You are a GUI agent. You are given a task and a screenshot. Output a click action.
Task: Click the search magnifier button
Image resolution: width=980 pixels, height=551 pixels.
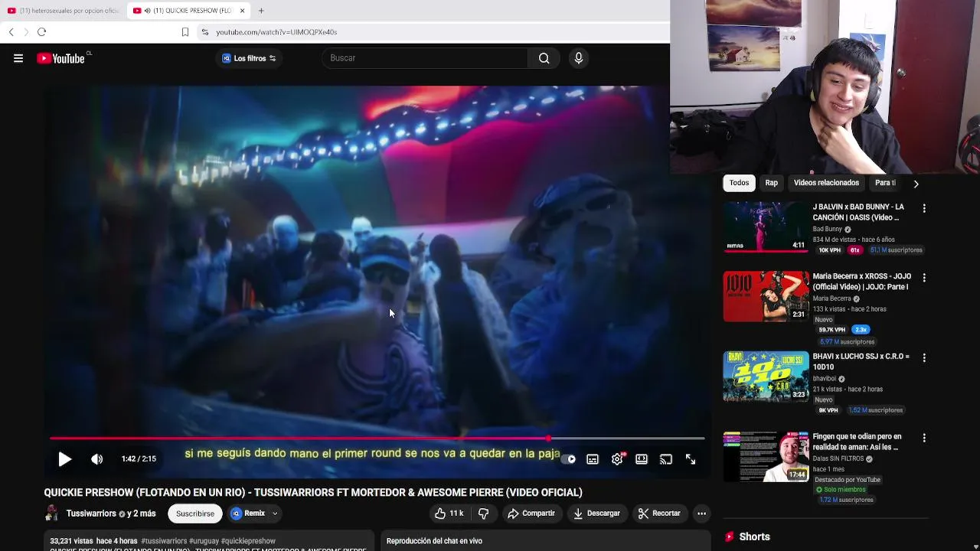tap(544, 58)
